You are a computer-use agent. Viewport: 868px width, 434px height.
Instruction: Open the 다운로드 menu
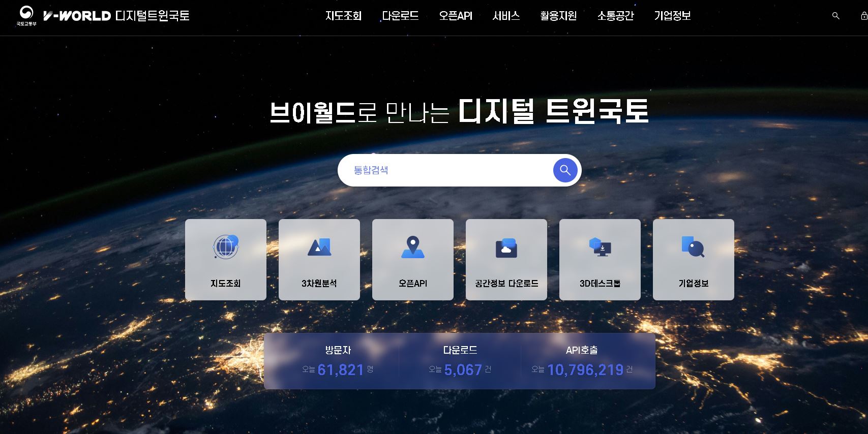(x=400, y=16)
